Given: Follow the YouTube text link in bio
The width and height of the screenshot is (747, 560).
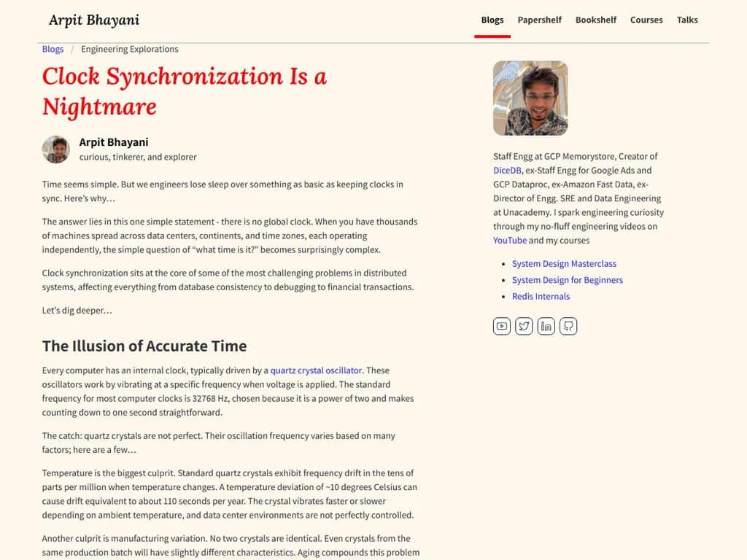Looking at the screenshot, I should [x=509, y=240].
